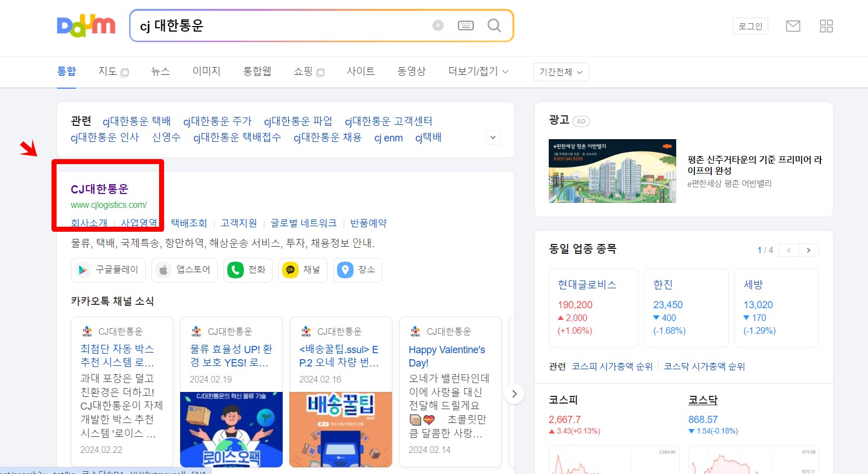Open the 물류 효율성 UP! post title
868x474 pixels.
pyautogui.click(x=231, y=356)
